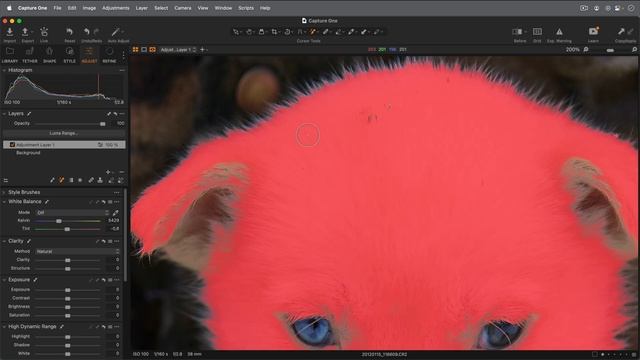The width and height of the screenshot is (640, 360).
Task: Click the Luma Range button
Action: 64,133
